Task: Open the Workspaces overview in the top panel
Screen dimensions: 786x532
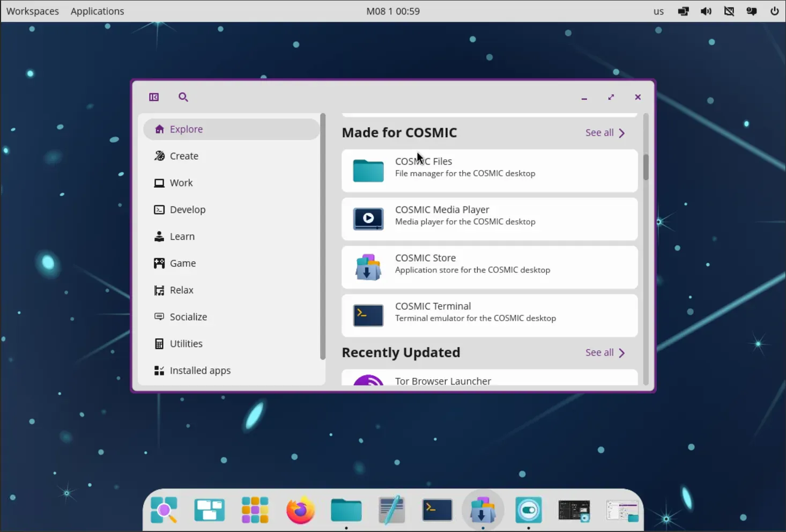Action: point(33,11)
